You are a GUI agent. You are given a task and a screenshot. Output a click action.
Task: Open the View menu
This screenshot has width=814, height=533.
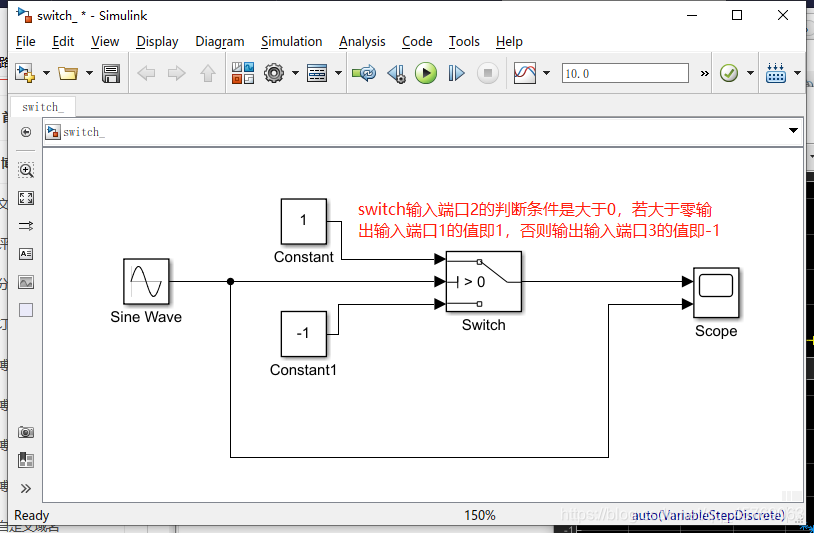[105, 42]
